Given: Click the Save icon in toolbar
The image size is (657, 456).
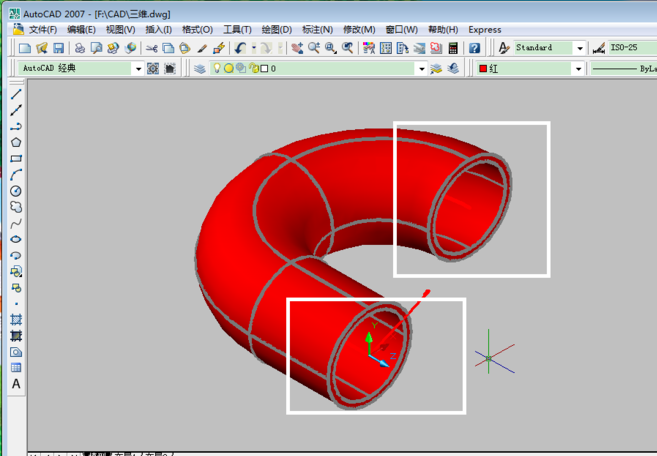Looking at the screenshot, I should (x=59, y=48).
